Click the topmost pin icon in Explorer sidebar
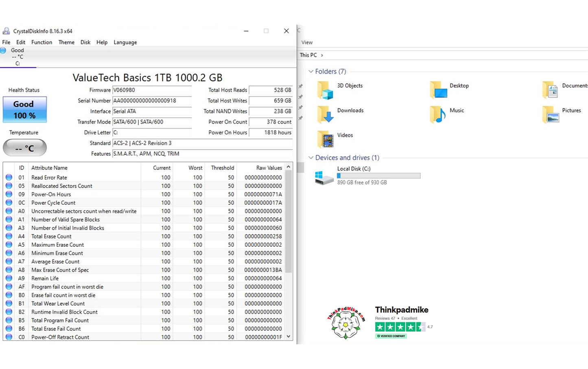The width and height of the screenshot is (588, 369). 301,86
